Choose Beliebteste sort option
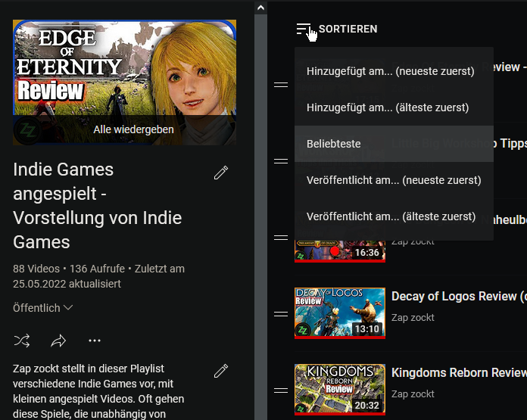Screen dimensions: 527x420 pos(334,144)
